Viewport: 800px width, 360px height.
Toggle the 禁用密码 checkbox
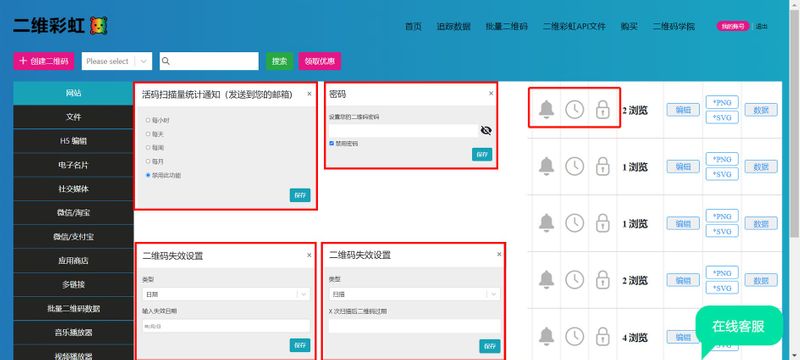click(332, 144)
